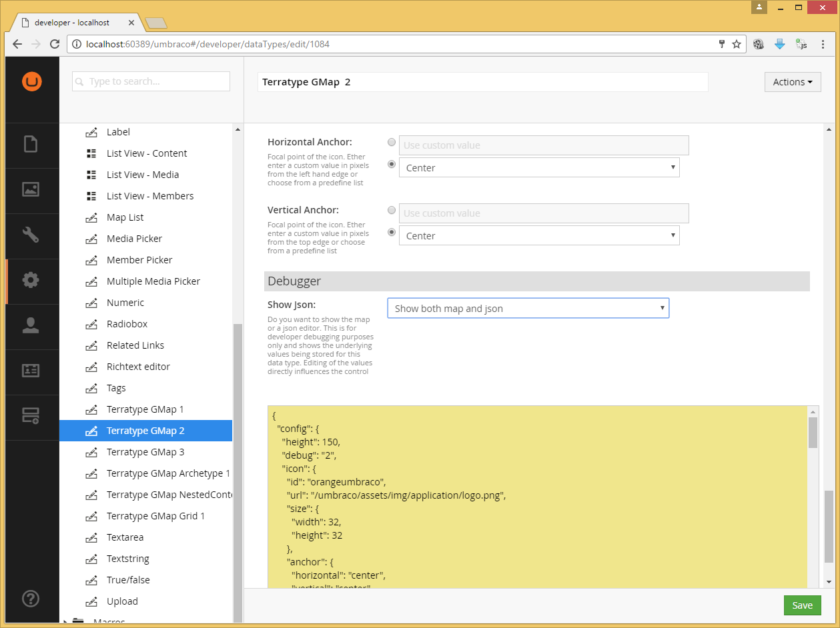Click the Terratype GMap 2 name field
840x628 pixels.
click(482, 82)
